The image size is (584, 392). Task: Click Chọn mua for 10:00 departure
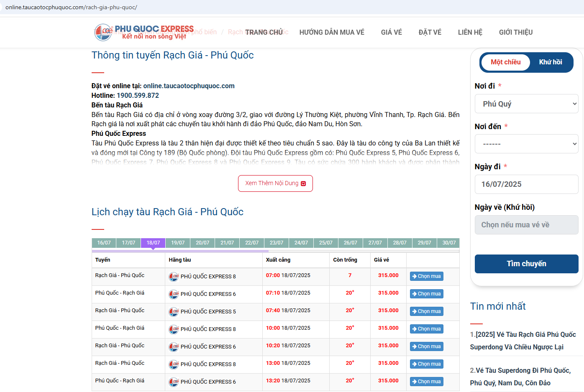[426, 329]
